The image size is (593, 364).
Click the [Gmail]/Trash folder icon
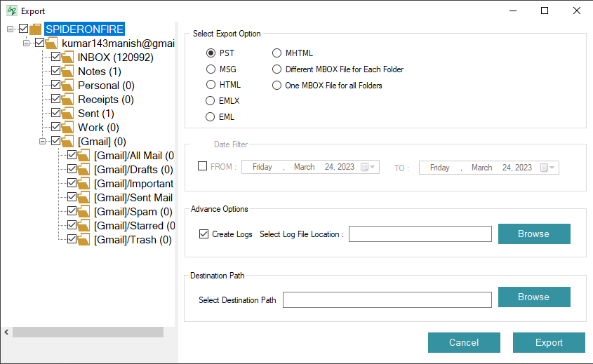(84, 240)
